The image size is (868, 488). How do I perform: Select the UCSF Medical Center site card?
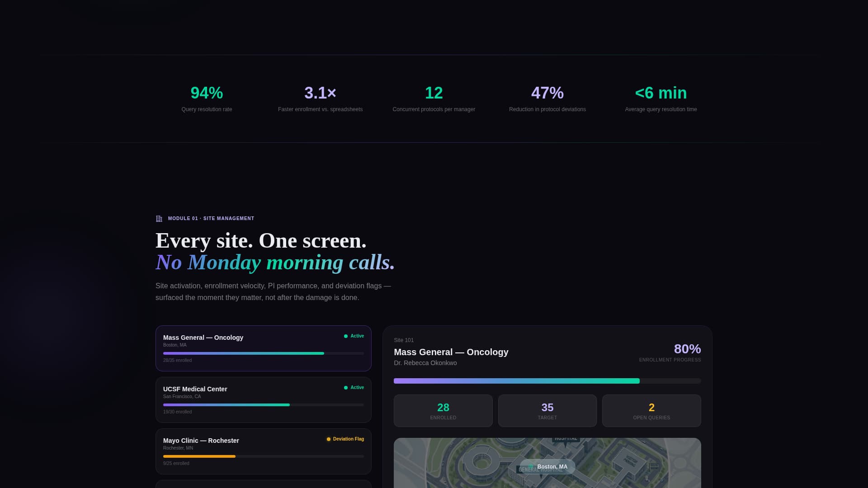coord(264,400)
